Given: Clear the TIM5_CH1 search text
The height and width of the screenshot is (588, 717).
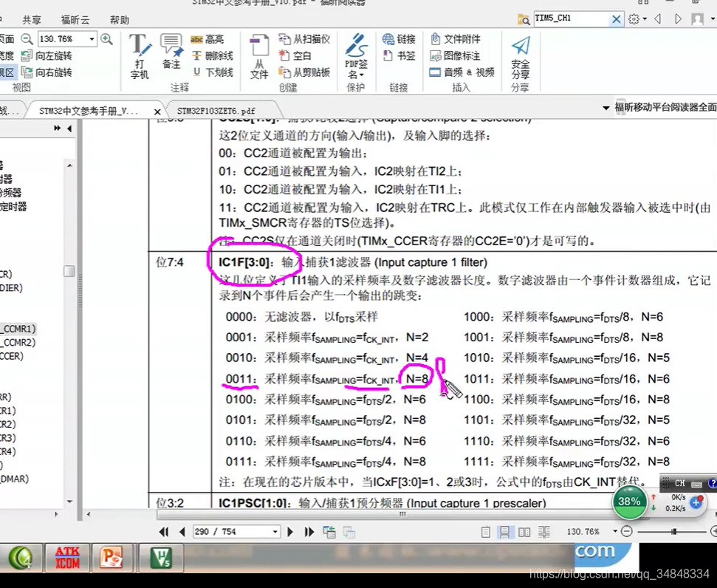Looking at the screenshot, I should pyautogui.click(x=617, y=19).
